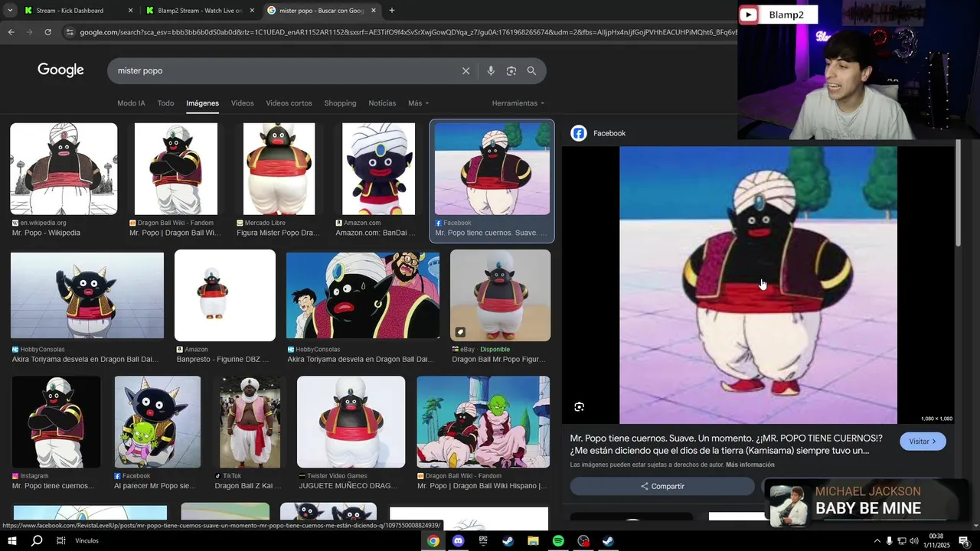Open the Amazon.com: BanDai result link
The image size is (980, 551).
(374, 233)
